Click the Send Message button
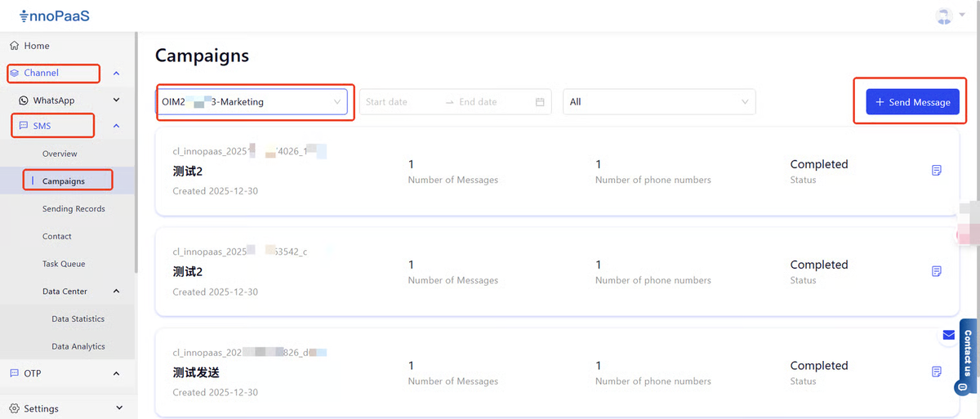This screenshot has height=419, width=980. (912, 102)
